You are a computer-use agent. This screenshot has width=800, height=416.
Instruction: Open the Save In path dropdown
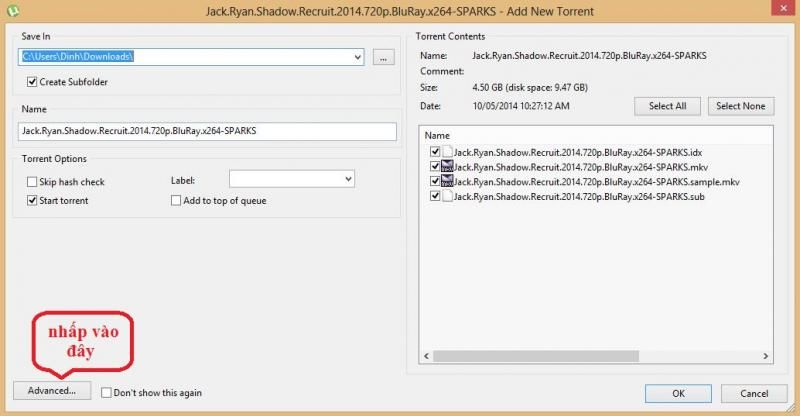click(358, 57)
